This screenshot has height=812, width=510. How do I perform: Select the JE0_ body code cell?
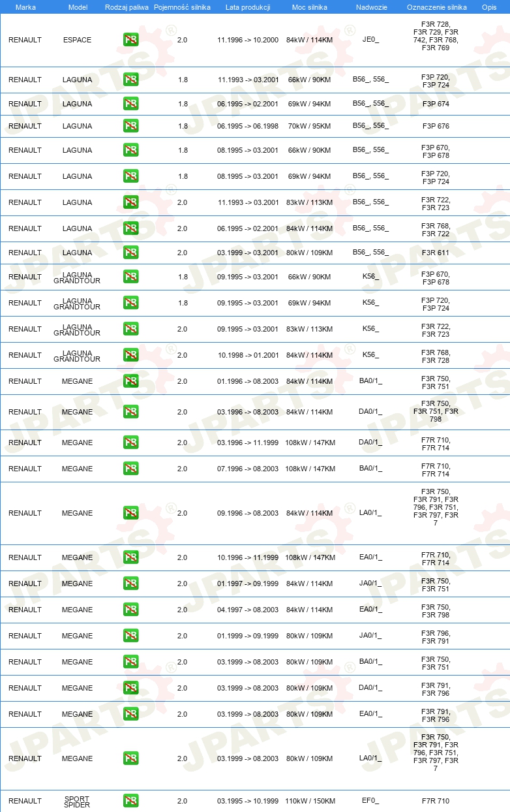370,40
